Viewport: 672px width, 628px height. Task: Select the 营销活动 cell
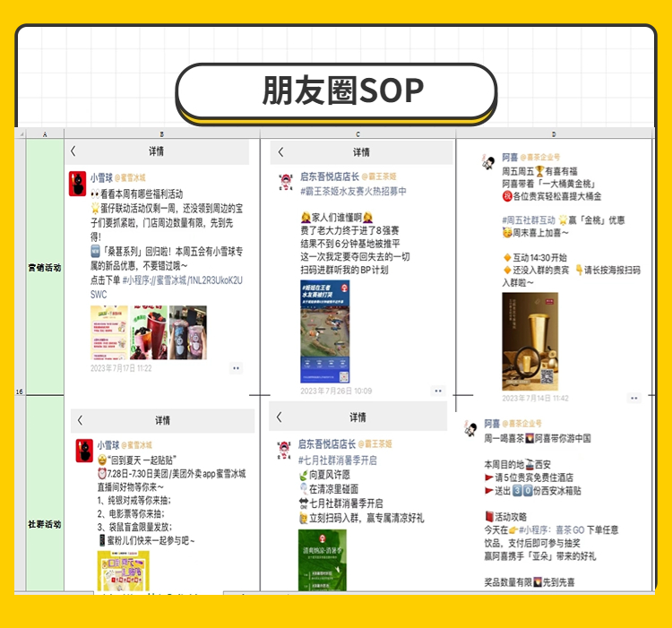click(x=45, y=267)
